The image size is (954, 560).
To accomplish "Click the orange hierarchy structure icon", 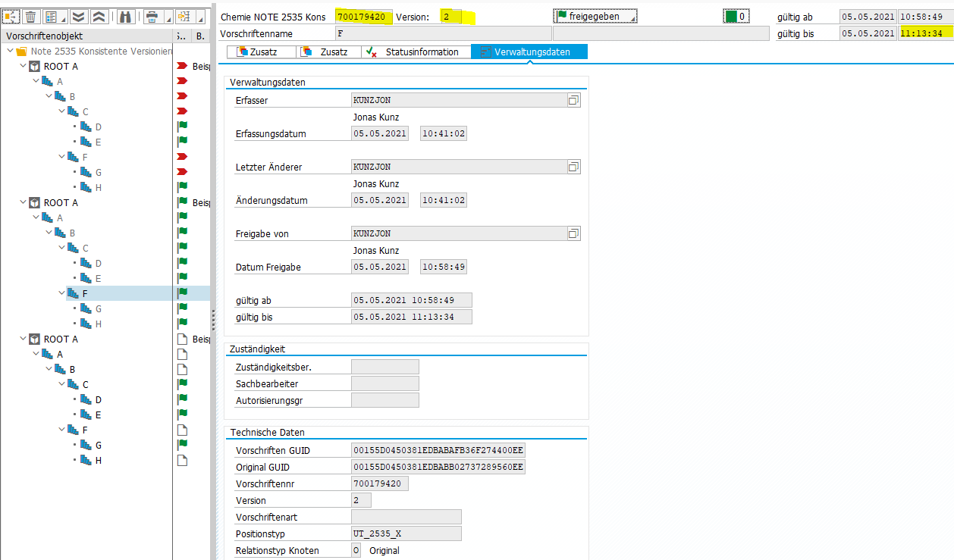I will click(184, 17).
